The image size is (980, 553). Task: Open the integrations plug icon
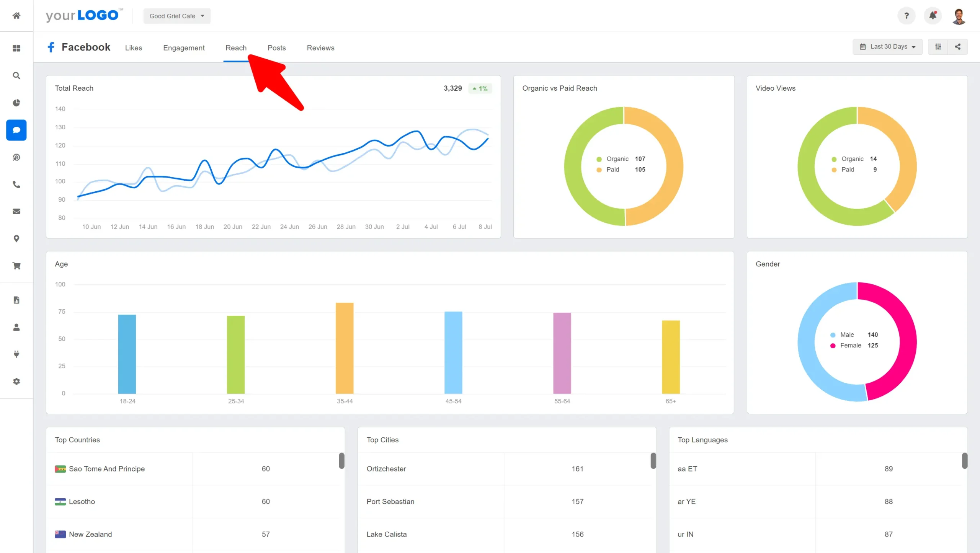(16, 354)
